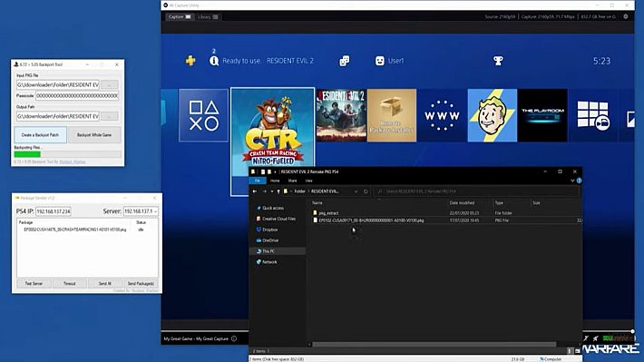Viewport: 644px width, 362px height.
Task: Click info icon beside My Great Capture
Action: click(x=234, y=338)
